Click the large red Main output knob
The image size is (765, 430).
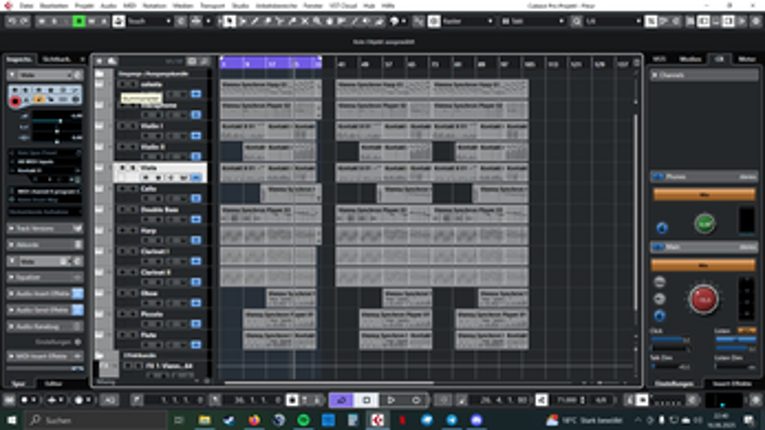(703, 299)
